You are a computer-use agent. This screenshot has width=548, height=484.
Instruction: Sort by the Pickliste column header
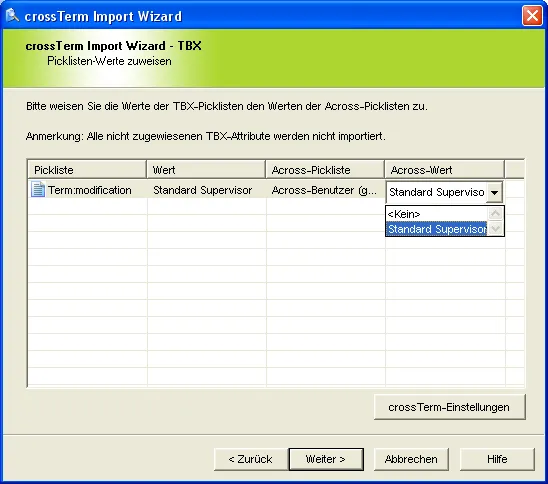coord(87,170)
